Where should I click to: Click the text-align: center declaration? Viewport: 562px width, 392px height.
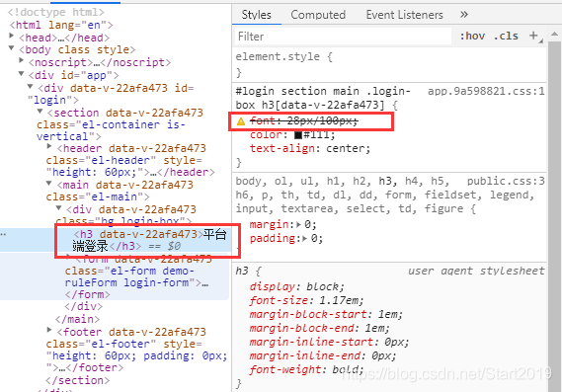(310, 148)
